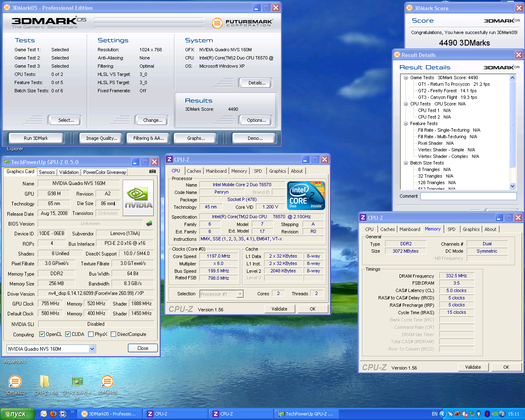Click the Safely Remove Hardware tray icon
525x420 pixels.
[472, 414]
